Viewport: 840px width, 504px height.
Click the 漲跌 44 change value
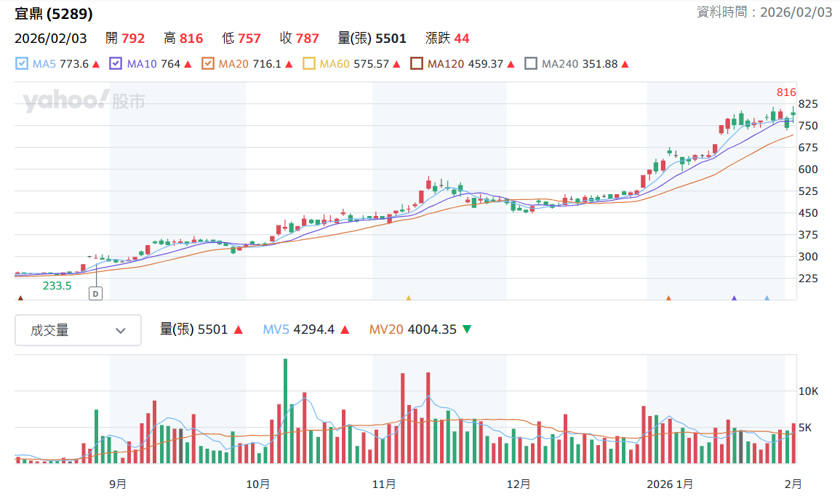tap(447, 39)
